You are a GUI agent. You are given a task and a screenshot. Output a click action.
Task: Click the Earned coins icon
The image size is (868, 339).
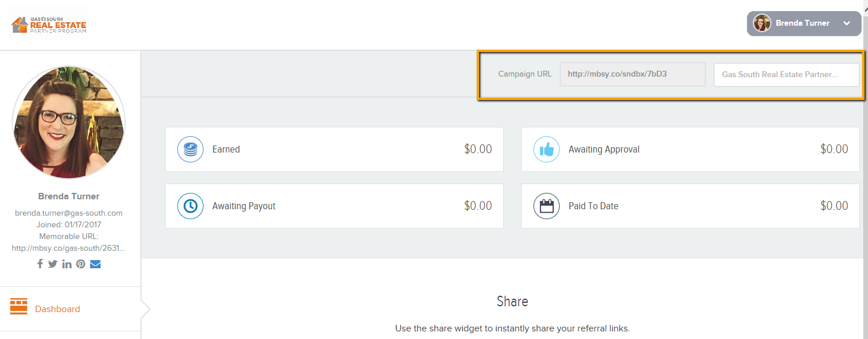point(190,149)
